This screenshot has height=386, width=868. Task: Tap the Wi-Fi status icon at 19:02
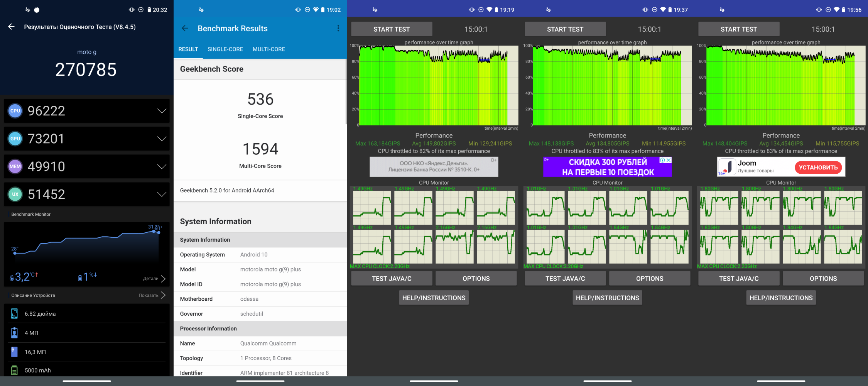tap(316, 10)
